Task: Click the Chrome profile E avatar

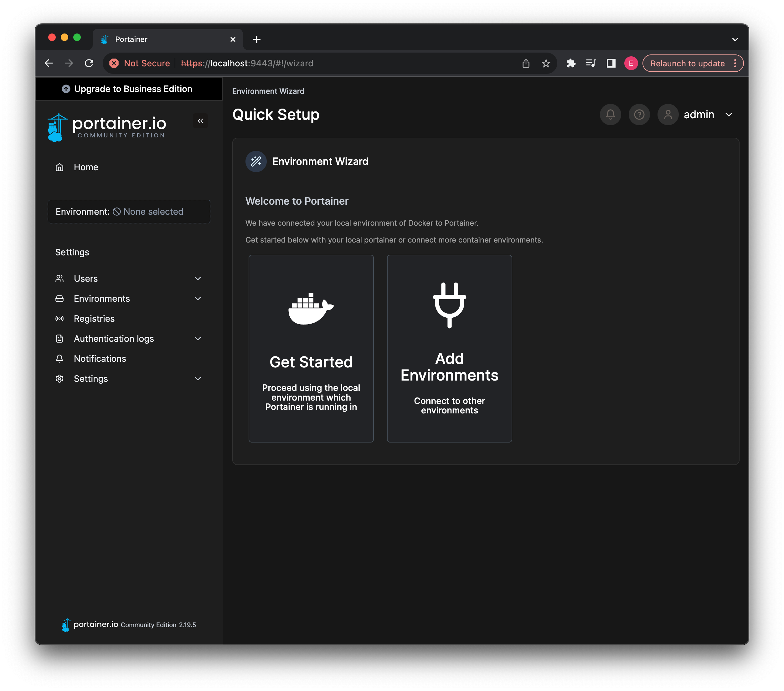Action: pos(631,63)
